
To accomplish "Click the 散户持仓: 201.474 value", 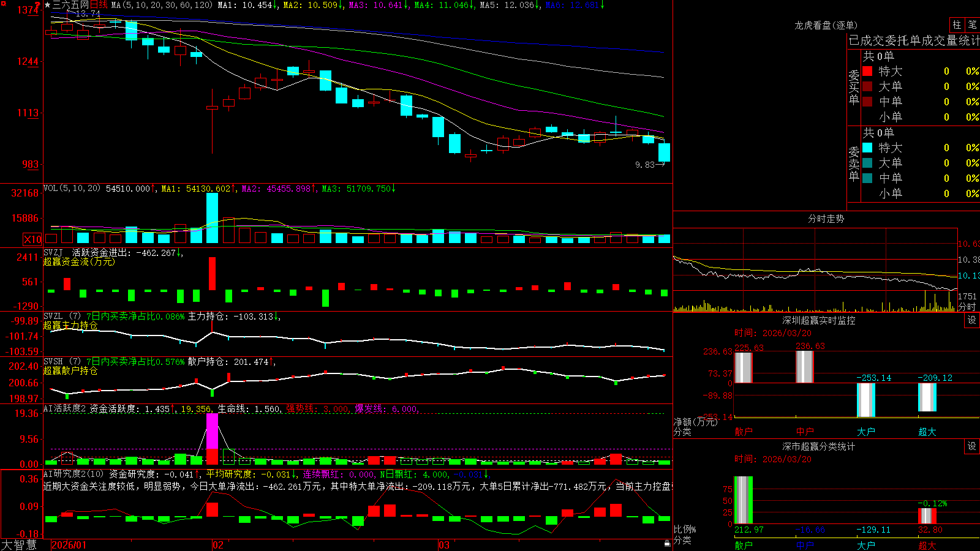I will click(232, 362).
